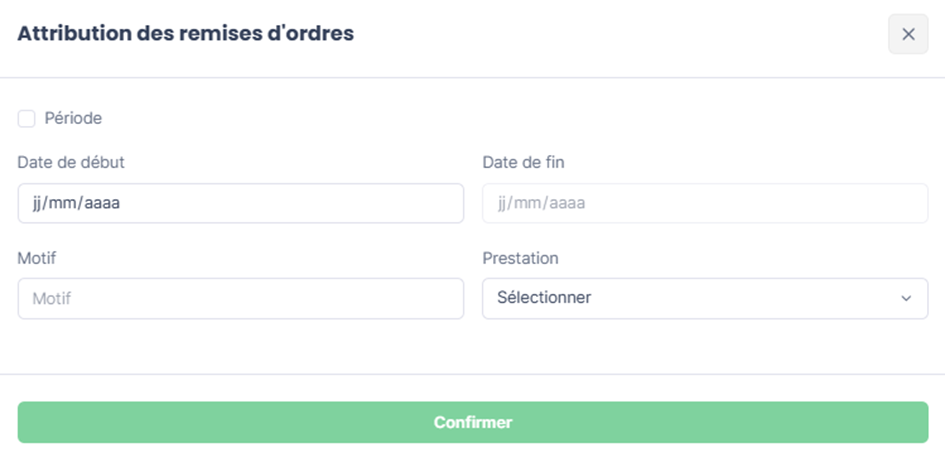This screenshot has height=457, width=945.
Task: Open the Prestation dropdown
Action: 705,298
